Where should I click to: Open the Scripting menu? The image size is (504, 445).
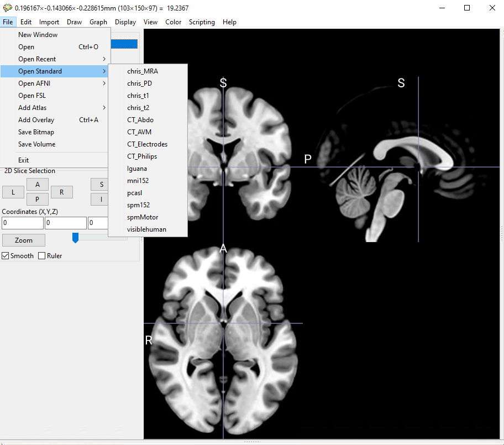[202, 22]
